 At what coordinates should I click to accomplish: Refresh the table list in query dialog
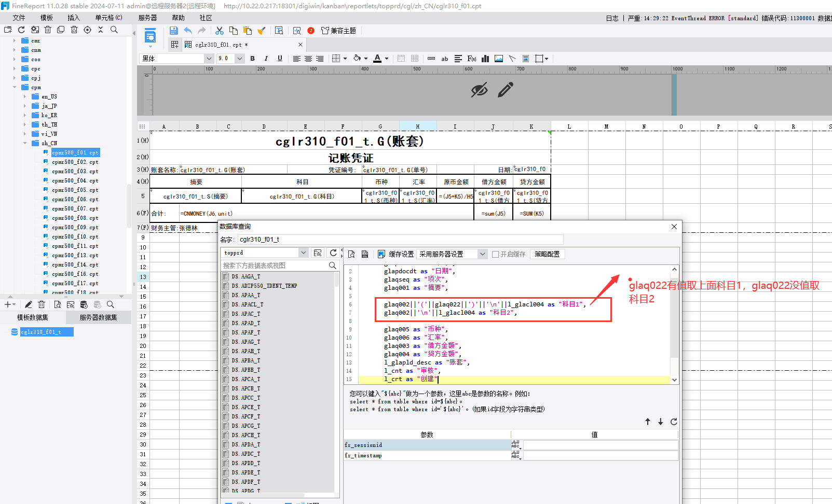click(333, 253)
